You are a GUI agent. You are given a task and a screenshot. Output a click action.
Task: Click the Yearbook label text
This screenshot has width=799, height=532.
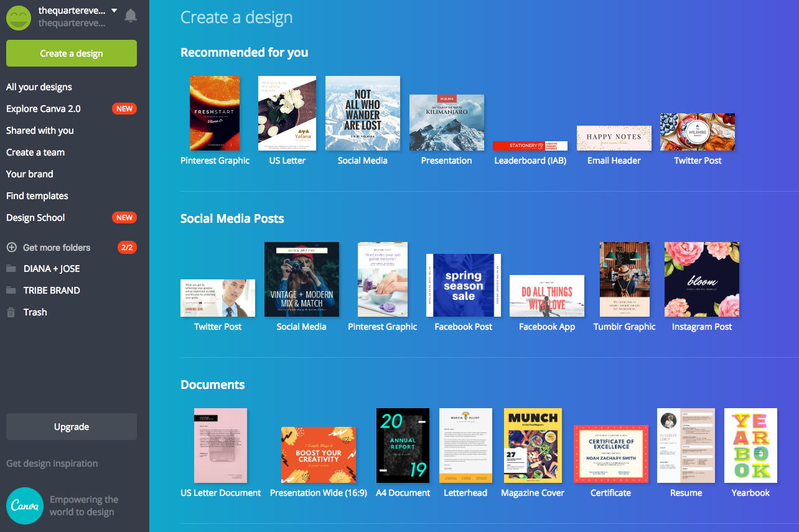[750, 493]
